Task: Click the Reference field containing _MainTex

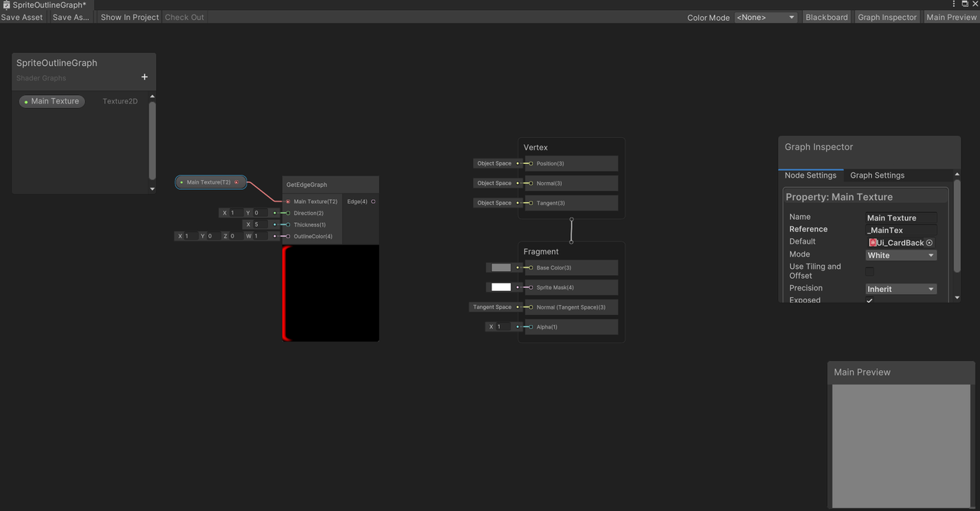Action: [x=900, y=230]
